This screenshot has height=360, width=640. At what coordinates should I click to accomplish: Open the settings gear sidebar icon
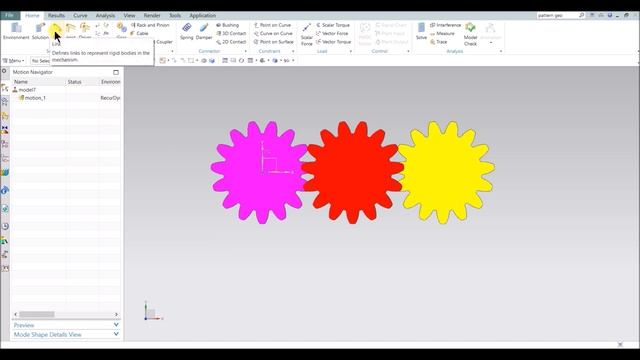click(4, 71)
